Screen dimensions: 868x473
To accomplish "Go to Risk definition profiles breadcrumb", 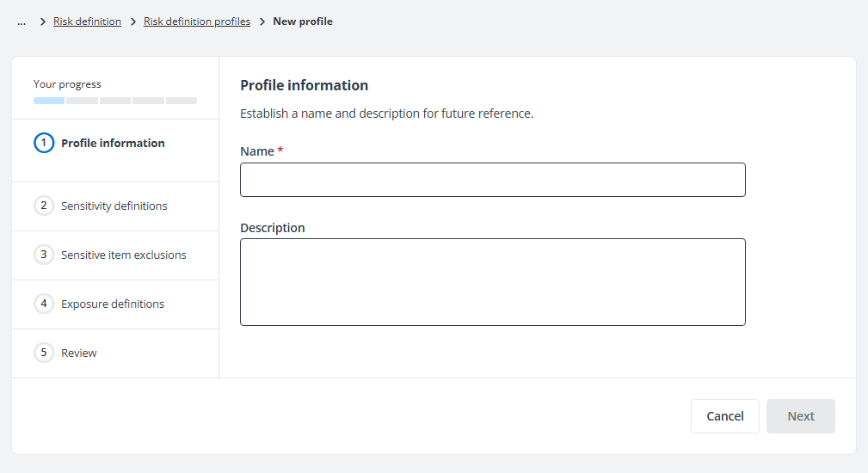I will [x=197, y=21].
